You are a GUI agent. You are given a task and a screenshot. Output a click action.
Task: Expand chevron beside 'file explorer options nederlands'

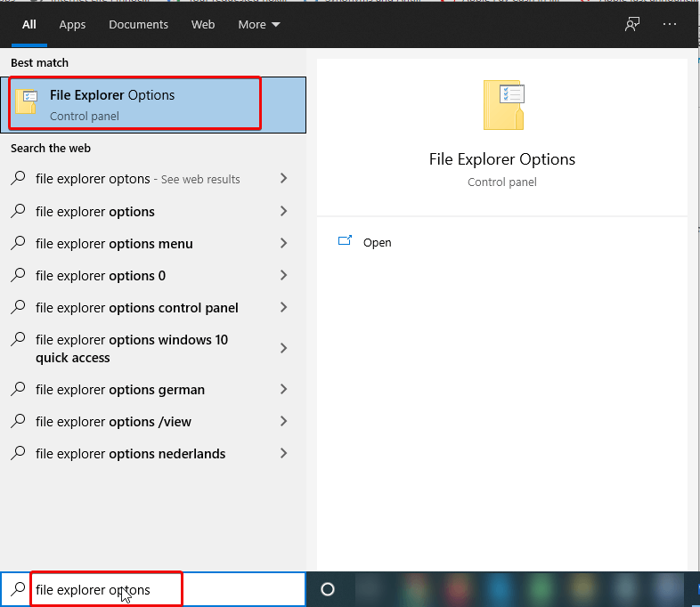pyautogui.click(x=283, y=453)
